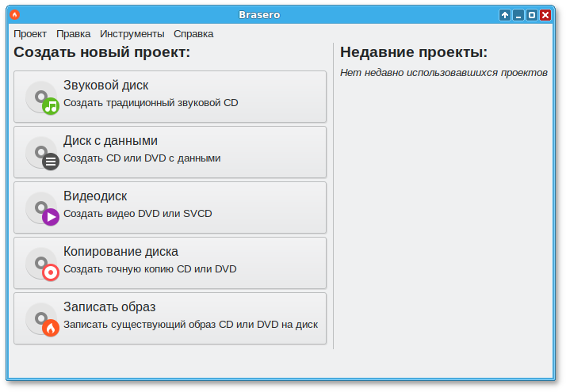The image size is (566, 392).
Task: Click the green music note audio disc icon
Action: tap(42, 97)
